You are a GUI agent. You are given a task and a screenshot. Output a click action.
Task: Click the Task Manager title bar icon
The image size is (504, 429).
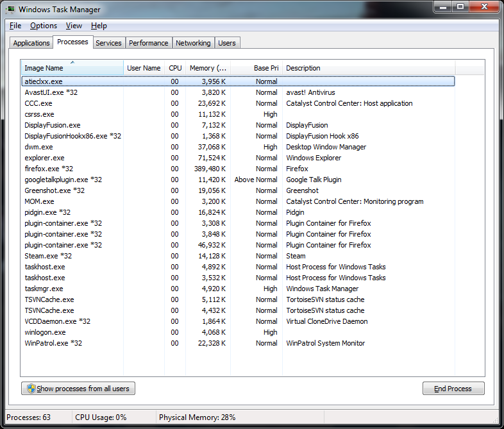coord(10,10)
